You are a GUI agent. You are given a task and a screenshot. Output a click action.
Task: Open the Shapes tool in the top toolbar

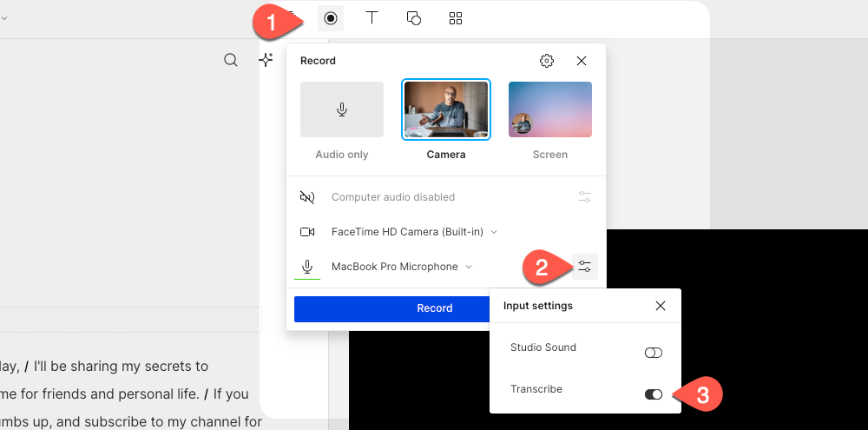coord(413,18)
